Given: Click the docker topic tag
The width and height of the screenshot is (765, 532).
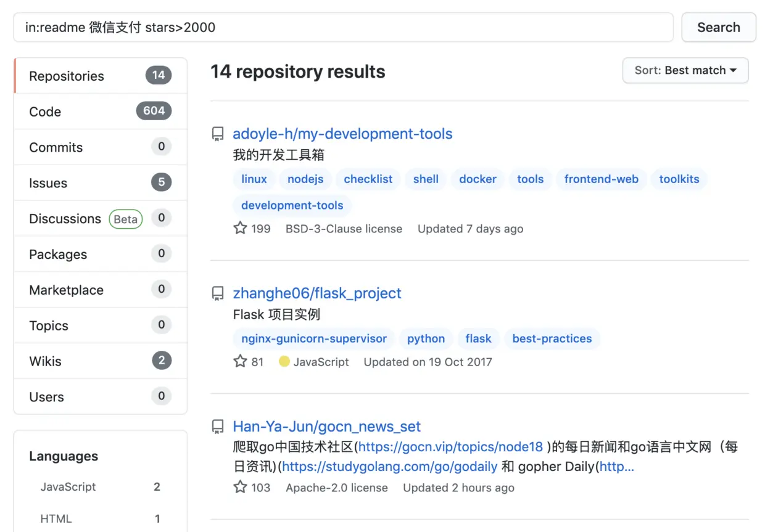Looking at the screenshot, I should tap(478, 179).
